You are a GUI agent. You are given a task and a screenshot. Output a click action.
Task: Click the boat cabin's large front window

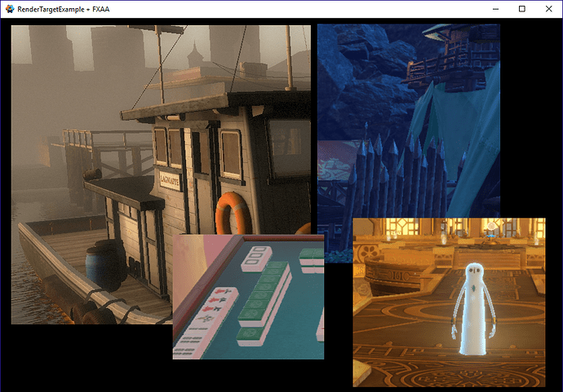pyautogui.click(x=288, y=148)
